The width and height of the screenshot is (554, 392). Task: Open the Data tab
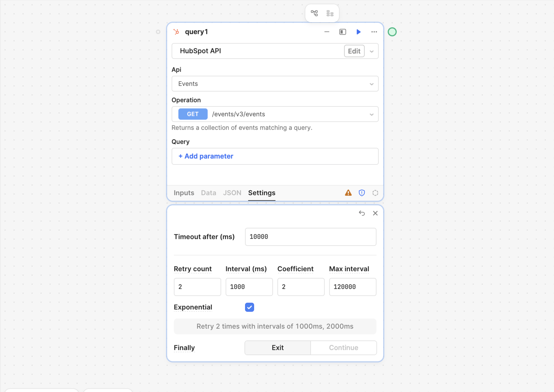208,193
